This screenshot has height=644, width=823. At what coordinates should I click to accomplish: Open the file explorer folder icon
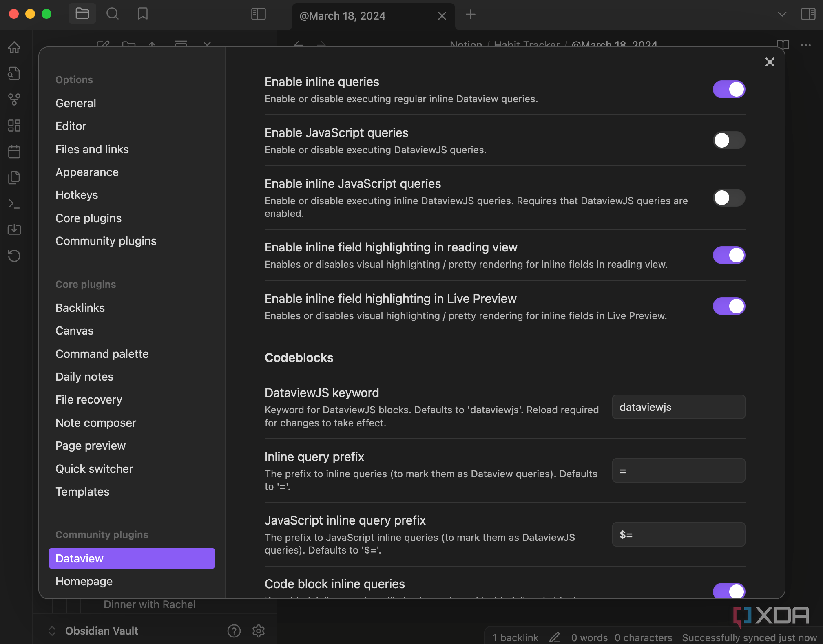82,14
